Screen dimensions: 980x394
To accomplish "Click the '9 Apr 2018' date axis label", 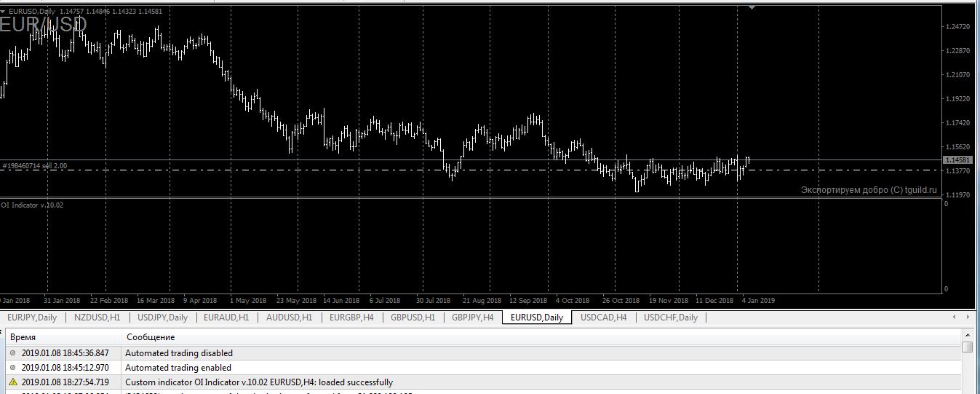I will [200, 300].
